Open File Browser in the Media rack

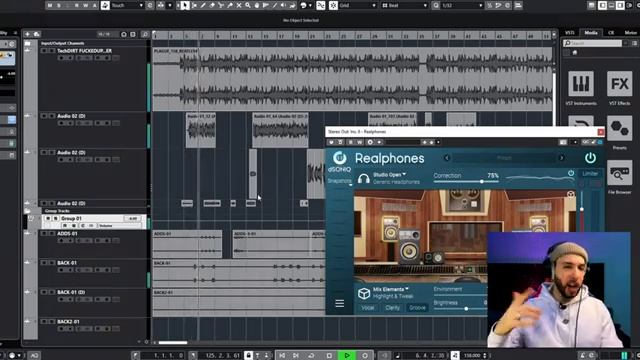620,173
